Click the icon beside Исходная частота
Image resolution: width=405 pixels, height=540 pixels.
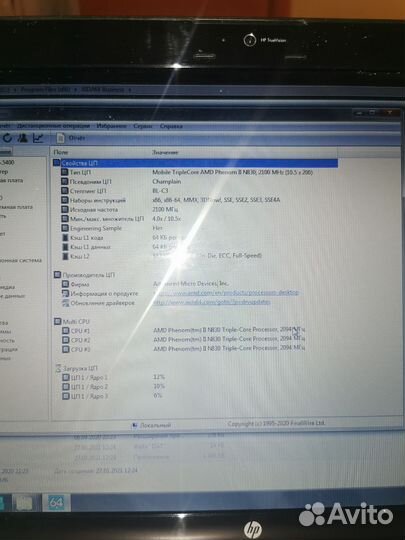(x=65, y=209)
